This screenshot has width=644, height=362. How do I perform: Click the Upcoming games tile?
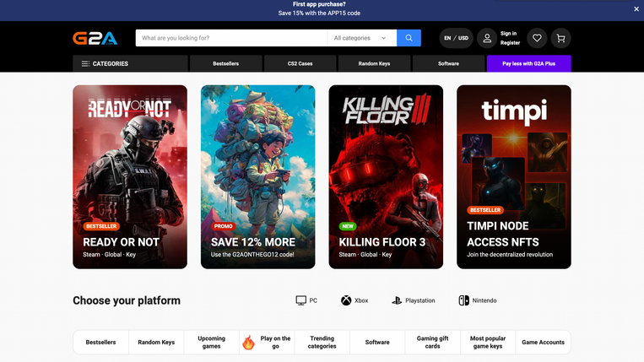point(212,342)
